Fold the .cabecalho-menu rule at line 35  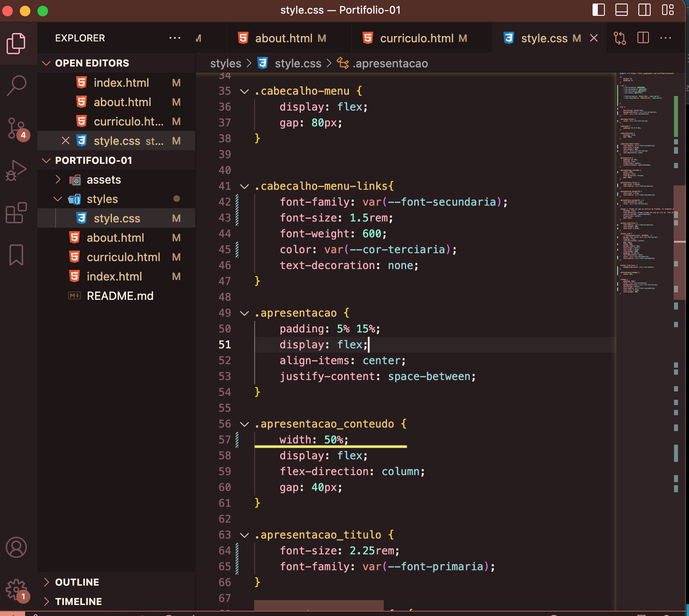244,91
